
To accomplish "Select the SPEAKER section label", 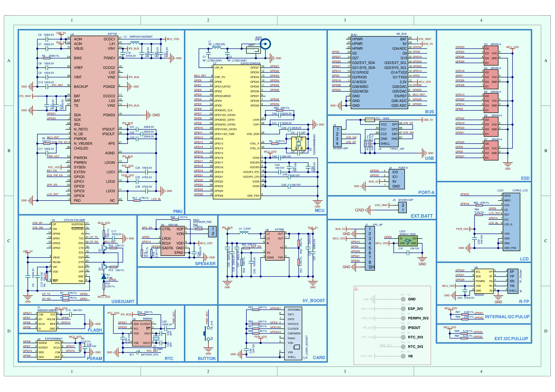I will tap(205, 263).
